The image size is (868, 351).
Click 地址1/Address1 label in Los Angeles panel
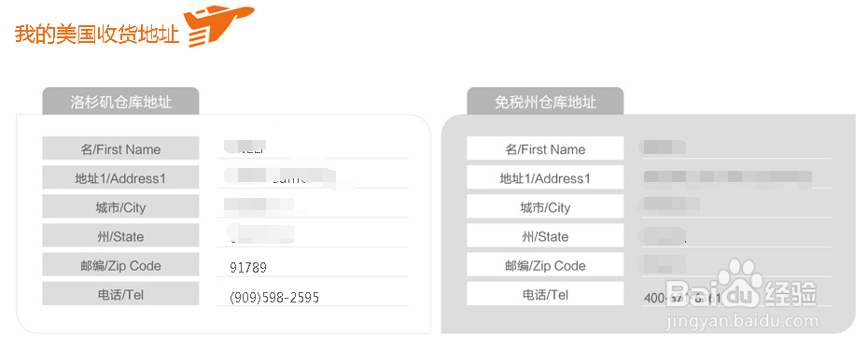tap(120, 177)
